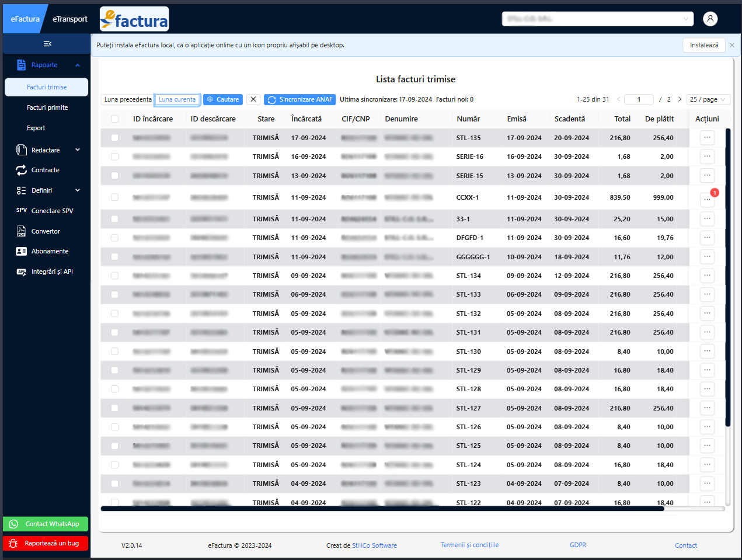Expand the Redactare sidebar submenu
Screen dimensions: 742x560
tap(77, 150)
